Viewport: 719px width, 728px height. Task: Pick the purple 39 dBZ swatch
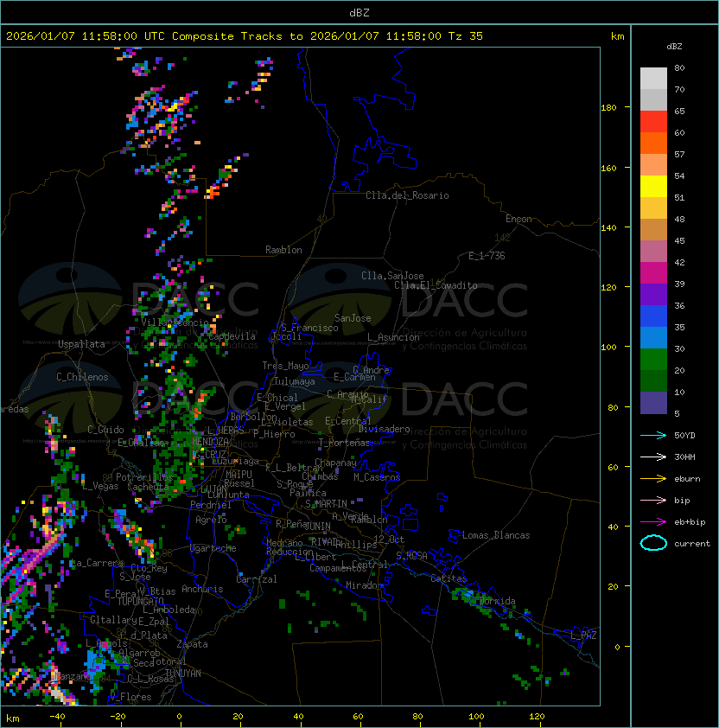click(653, 294)
